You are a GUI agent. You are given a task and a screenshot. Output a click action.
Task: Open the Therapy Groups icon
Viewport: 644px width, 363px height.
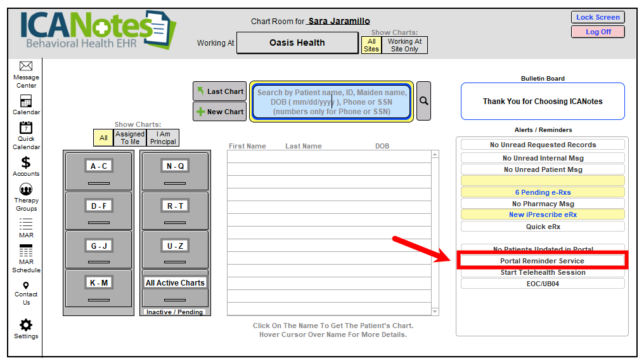26,189
